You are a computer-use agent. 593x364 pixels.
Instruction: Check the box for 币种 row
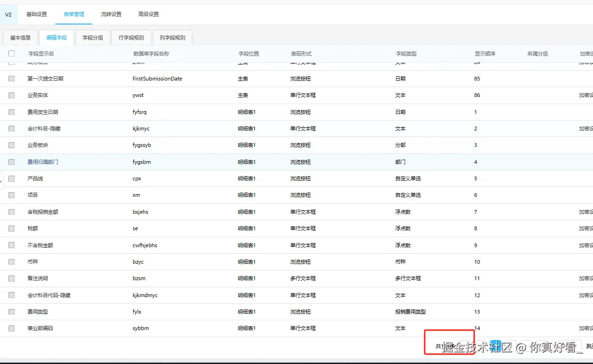pyautogui.click(x=12, y=262)
